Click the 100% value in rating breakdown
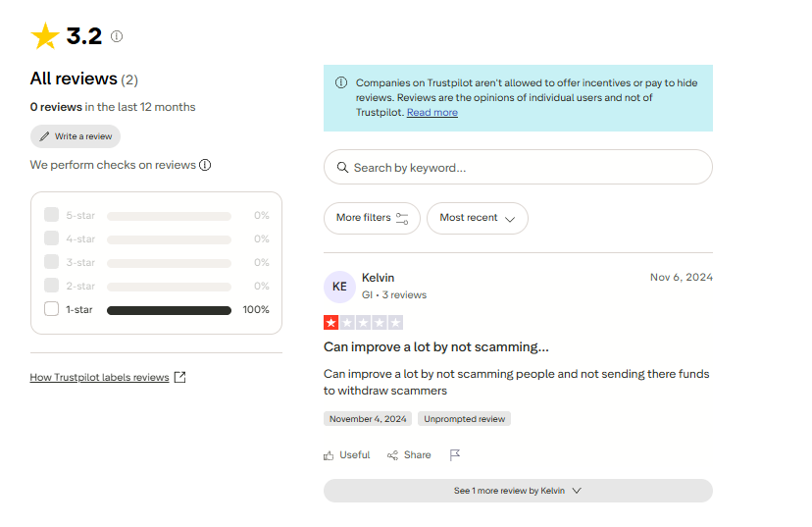 pos(256,309)
